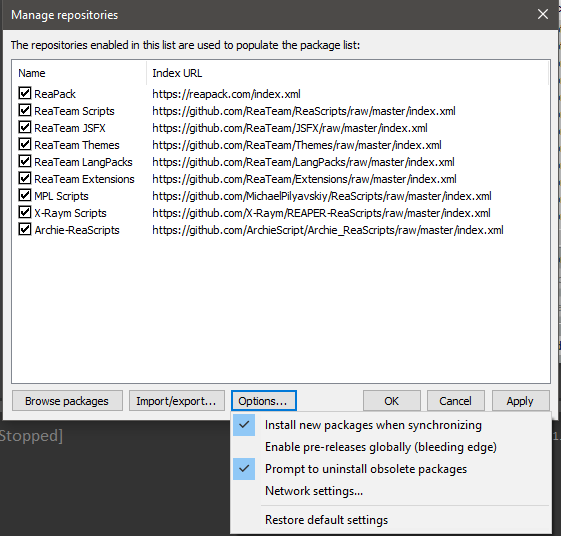Toggle Prompt to uninstall obsolete packages
The width and height of the screenshot is (561, 536).
point(391,469)
